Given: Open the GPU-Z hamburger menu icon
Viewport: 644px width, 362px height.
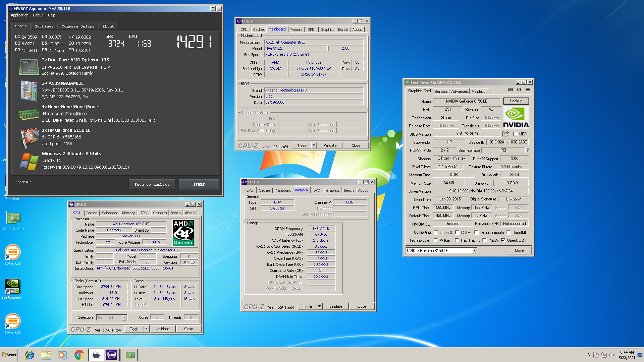Looking at the screenshot, I should [x=528, y=90].
